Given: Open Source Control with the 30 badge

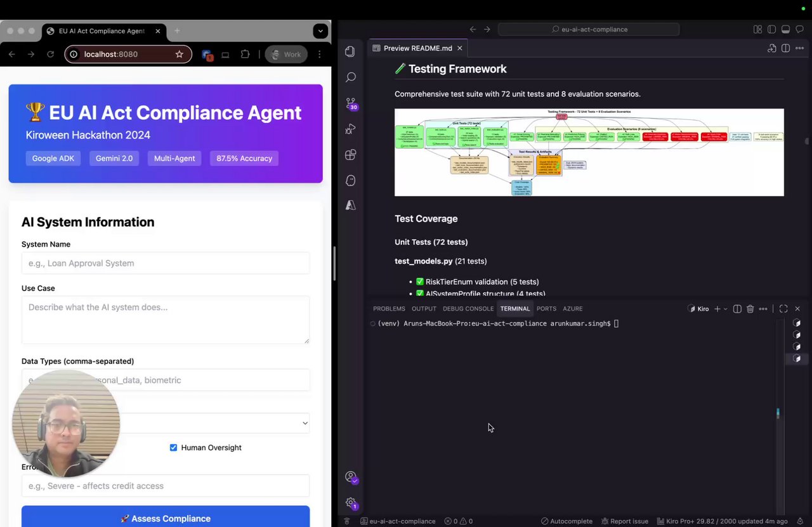Looking at the screenshot, I should [351, 103].
